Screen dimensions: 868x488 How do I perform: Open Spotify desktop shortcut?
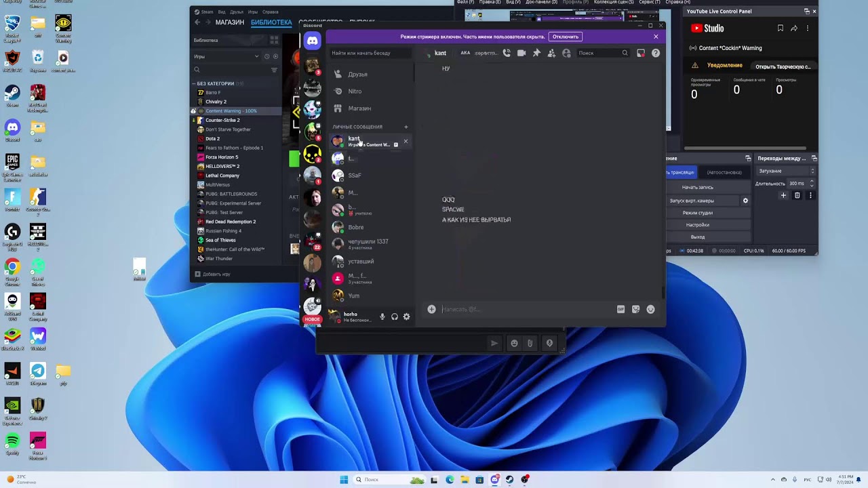click(12, 444)
